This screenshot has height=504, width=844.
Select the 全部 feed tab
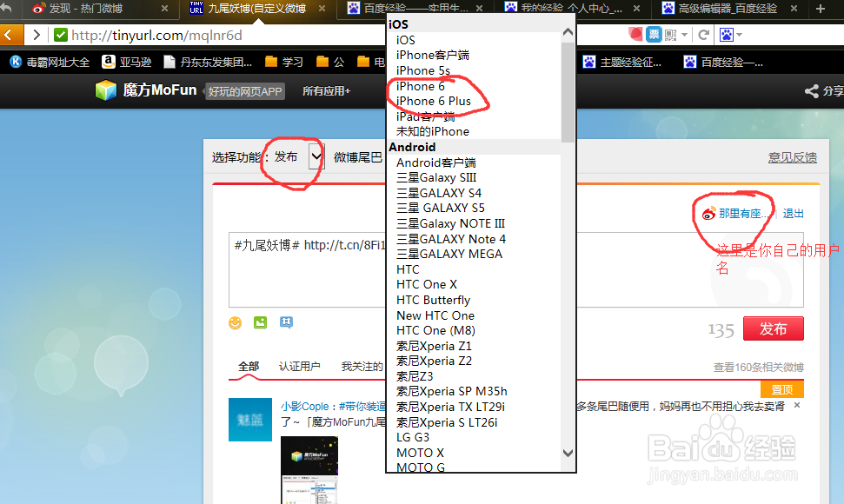pos(249,367)
